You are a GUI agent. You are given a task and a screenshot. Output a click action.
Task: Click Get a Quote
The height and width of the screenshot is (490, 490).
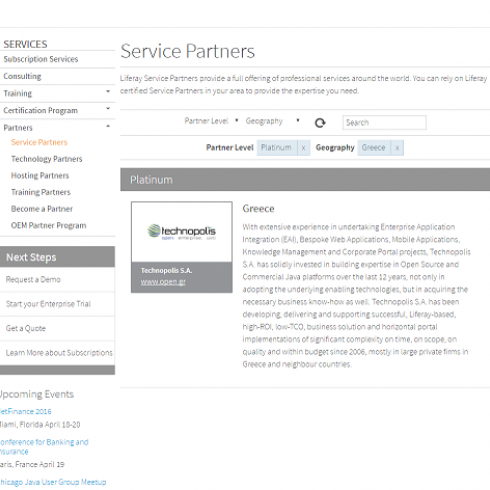coord(26,328)
